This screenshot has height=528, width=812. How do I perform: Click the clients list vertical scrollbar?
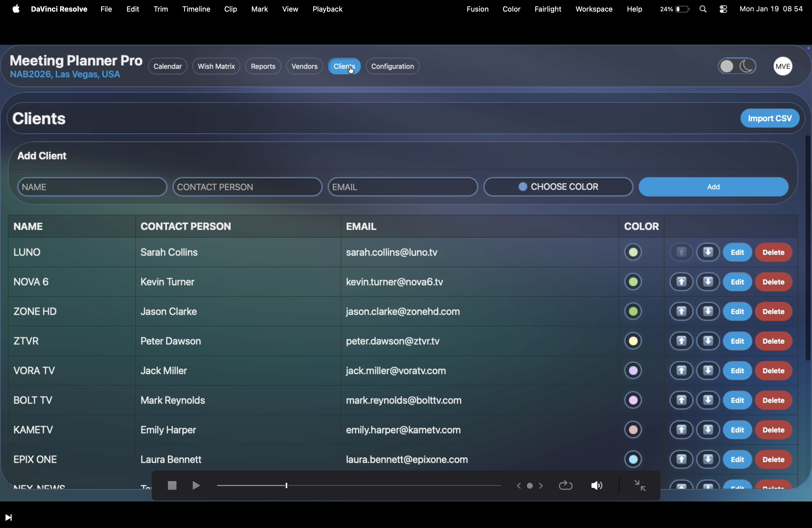tap(807, 248)
